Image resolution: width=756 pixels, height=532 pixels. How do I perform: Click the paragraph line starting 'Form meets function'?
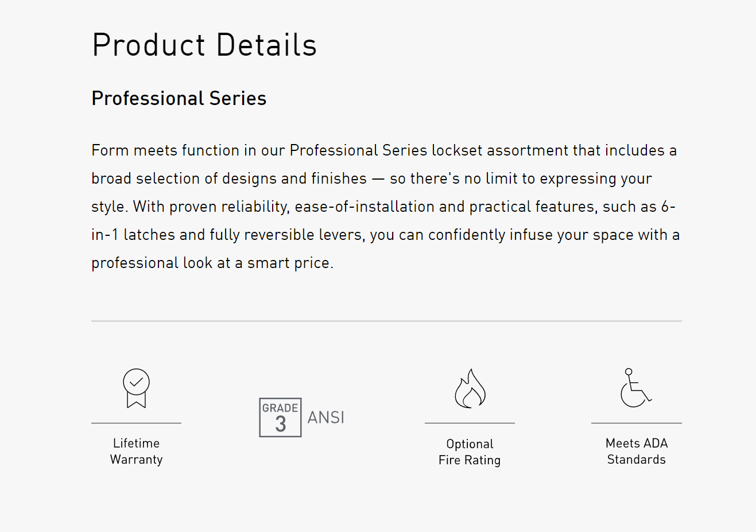[x=384, y=150]
